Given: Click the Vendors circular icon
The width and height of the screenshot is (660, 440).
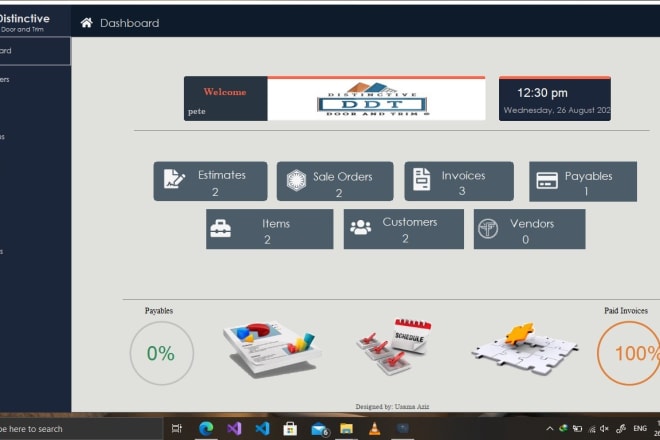Looking at the screenshot, I should tap(488, 229).
